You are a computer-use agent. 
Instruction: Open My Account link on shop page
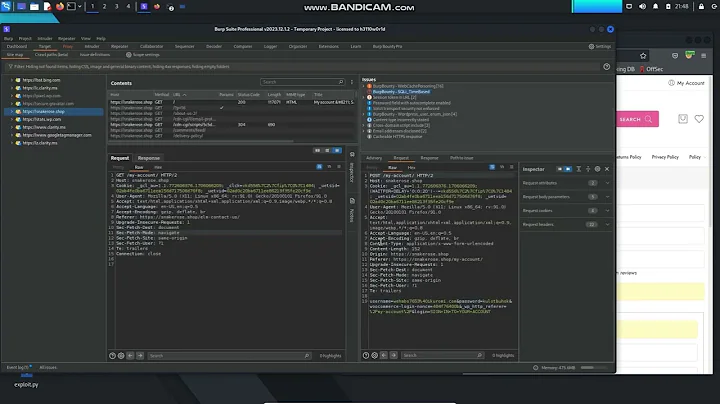pyautogui.click(x=686, y=83)
